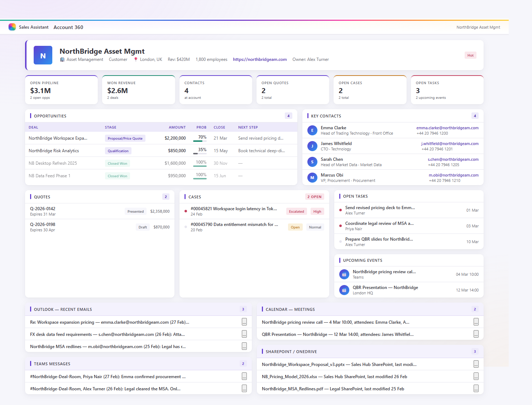The width and height of the screenshot is (532, 405).
Task: Open the Open Cases summary card
Action: coord(370,90)
